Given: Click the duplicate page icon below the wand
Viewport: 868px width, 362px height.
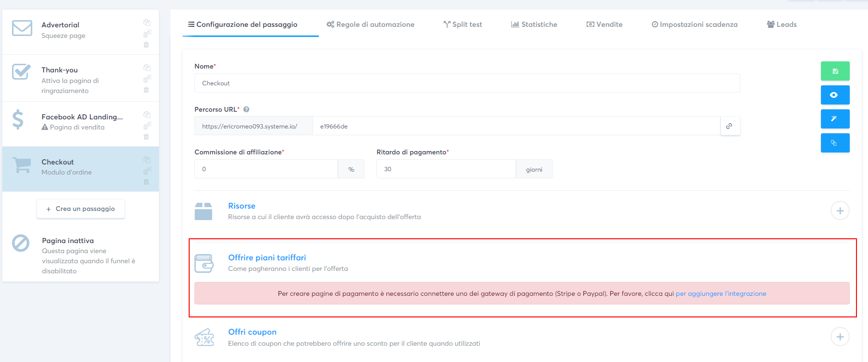Looking at the screenshot, I should 835,142.
